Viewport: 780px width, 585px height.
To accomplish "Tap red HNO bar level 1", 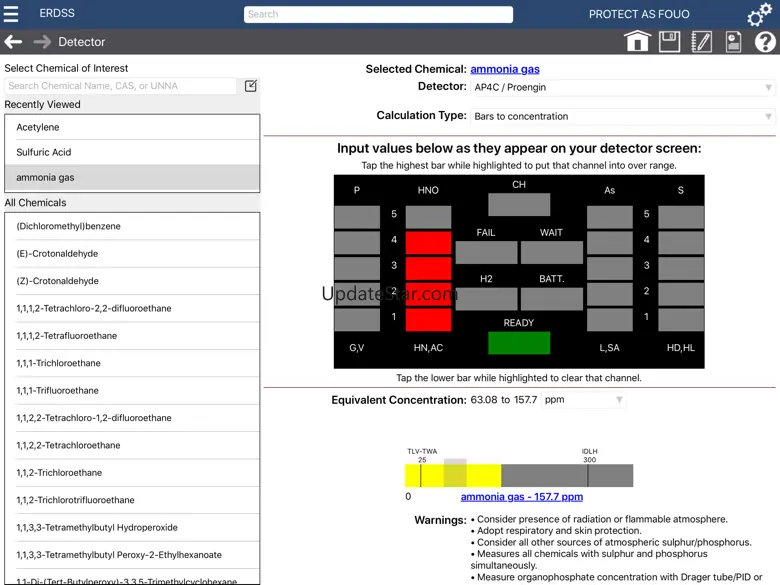I will click(428, 320).
